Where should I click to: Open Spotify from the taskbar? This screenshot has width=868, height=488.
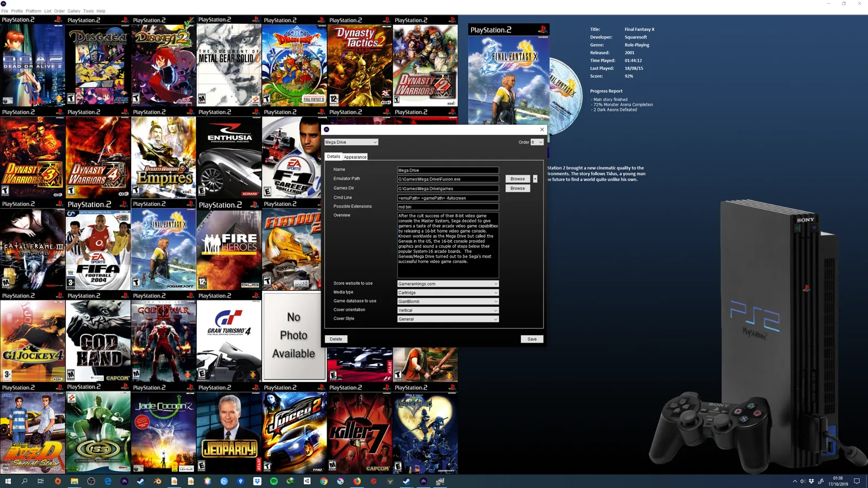point(274,481)
